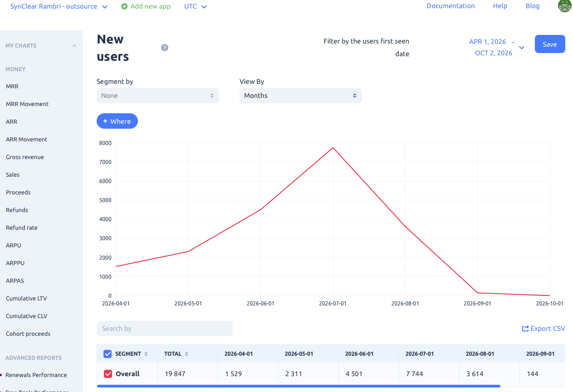Open Cumulative LTV chart
The width and height of the screenshot is (573, 392).
pyautogui.click(x=26, y=298)
